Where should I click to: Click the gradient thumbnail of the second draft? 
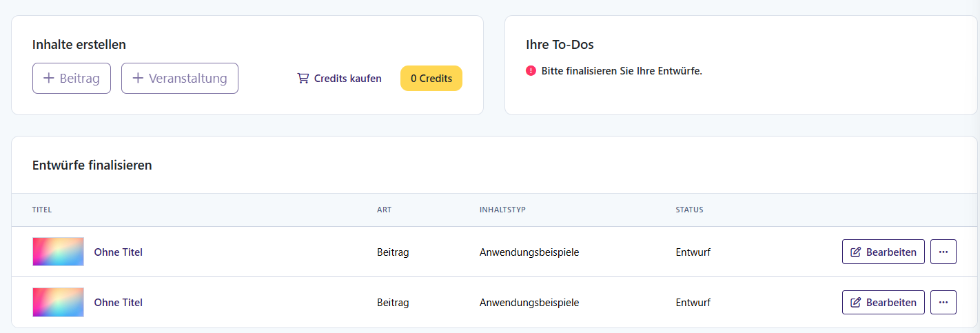(59, 303)
